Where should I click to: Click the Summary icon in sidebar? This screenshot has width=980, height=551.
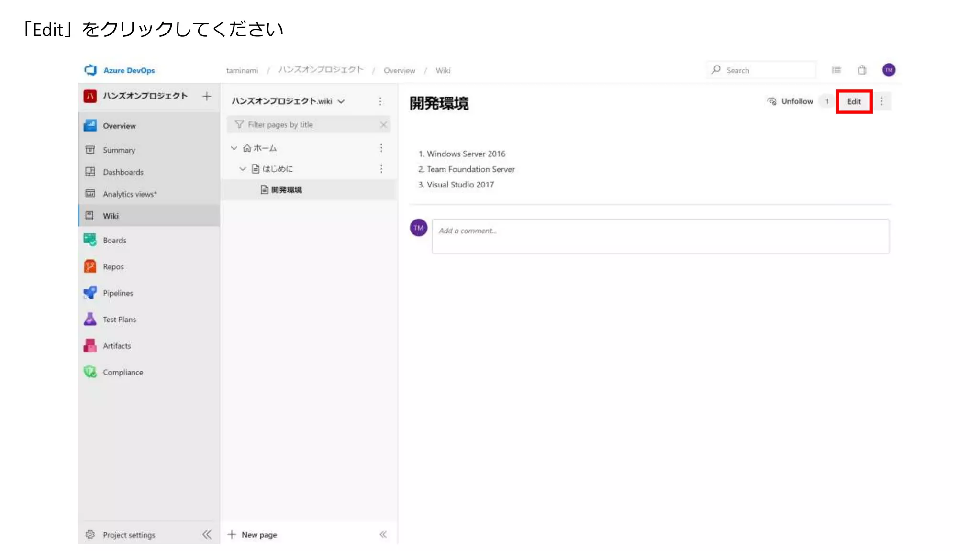click(90, 150)
